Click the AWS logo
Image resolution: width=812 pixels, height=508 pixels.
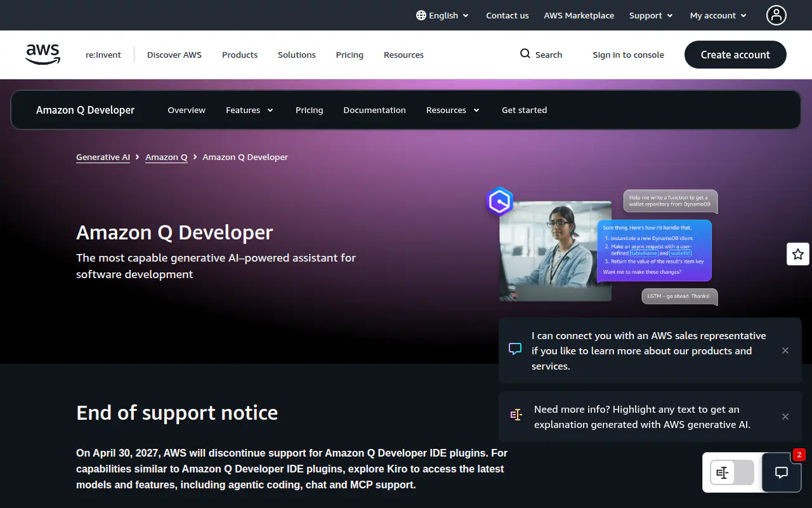pyautogui.click(x=43, y=55)
